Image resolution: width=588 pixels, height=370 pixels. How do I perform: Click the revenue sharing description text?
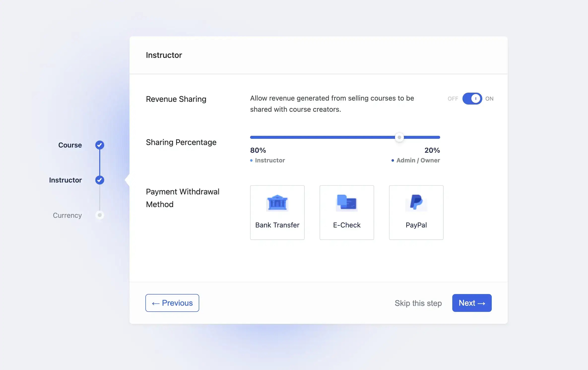332,104
